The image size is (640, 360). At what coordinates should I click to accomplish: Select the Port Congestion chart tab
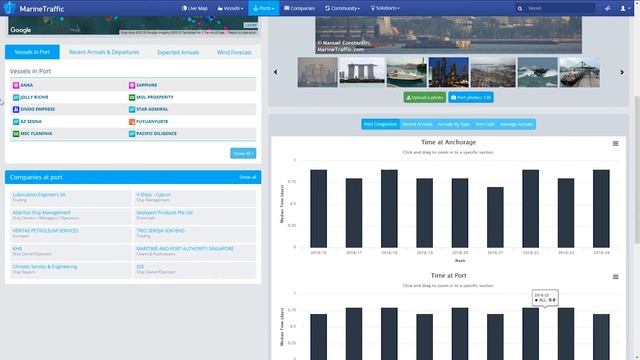pyautogui.click(x=380, y=124)
